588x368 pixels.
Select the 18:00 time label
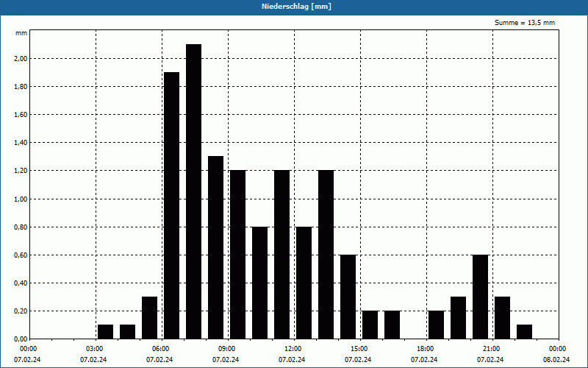tap(426, 349)
